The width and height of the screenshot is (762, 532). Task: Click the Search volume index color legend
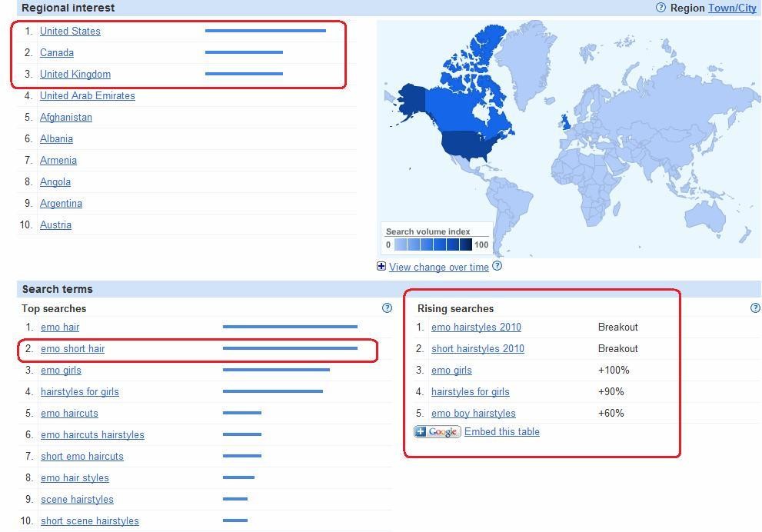436,244
